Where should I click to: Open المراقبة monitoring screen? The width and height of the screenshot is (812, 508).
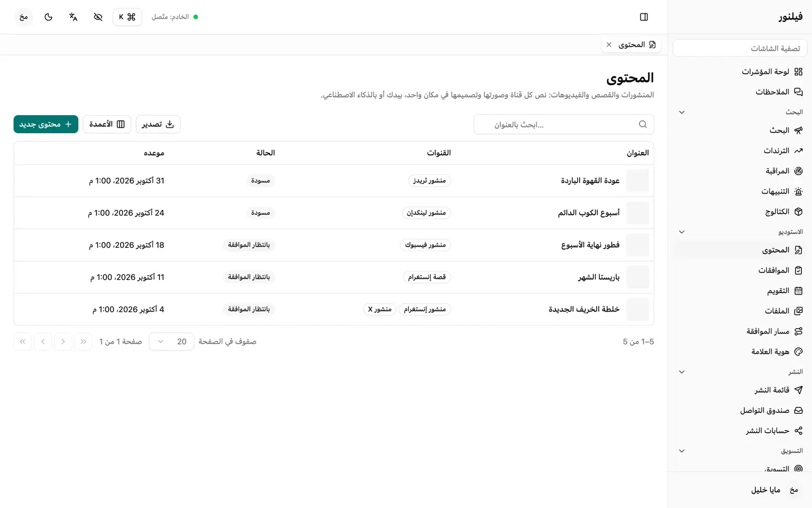(x=740, y=171)
